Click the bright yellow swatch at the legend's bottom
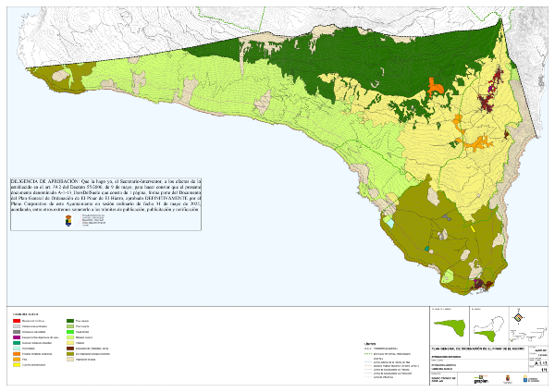555x392 pixels. (x=16, y=365)
